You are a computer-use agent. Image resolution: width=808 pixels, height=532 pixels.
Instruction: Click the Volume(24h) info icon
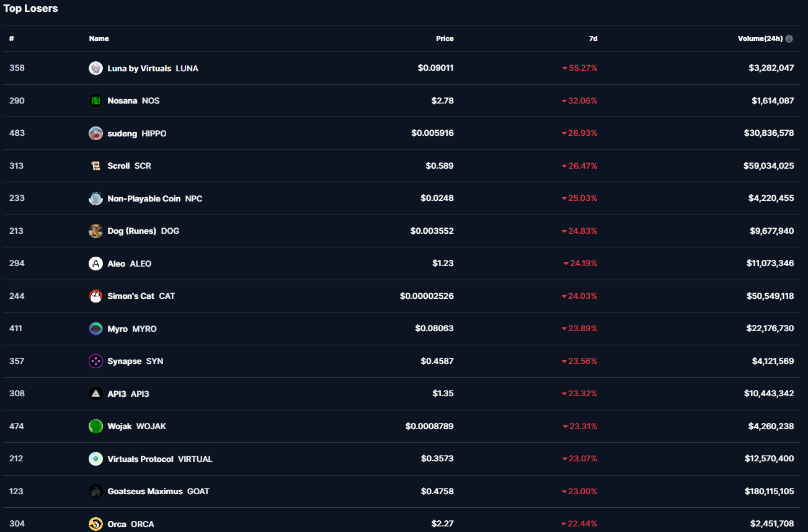tap(789, 38)
